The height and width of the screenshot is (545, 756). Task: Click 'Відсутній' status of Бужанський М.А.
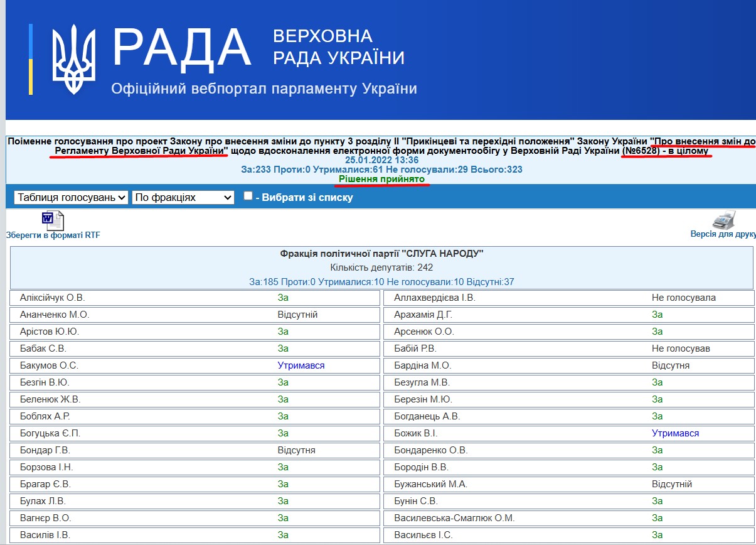click(x=672, y=484)
